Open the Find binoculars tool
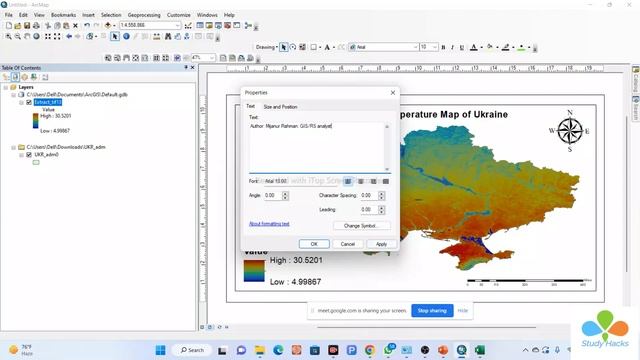 [168, 36]
